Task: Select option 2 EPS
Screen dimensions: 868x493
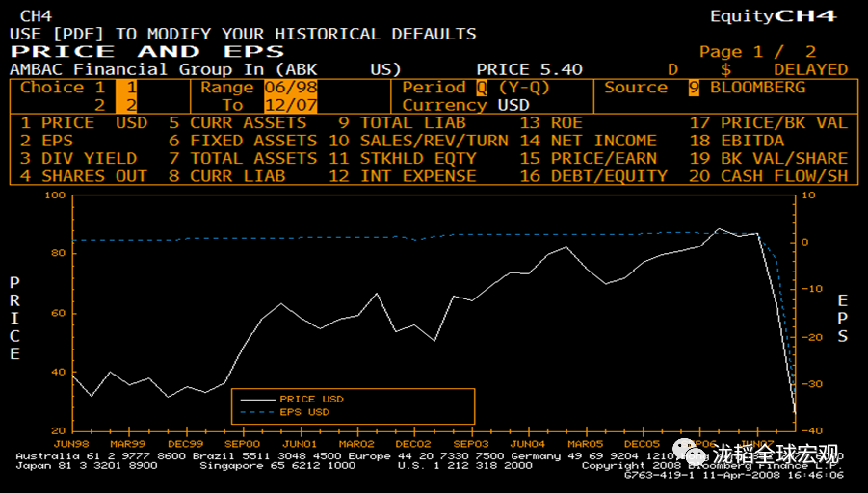Action: pyautogui.click(x=46, y=141)
